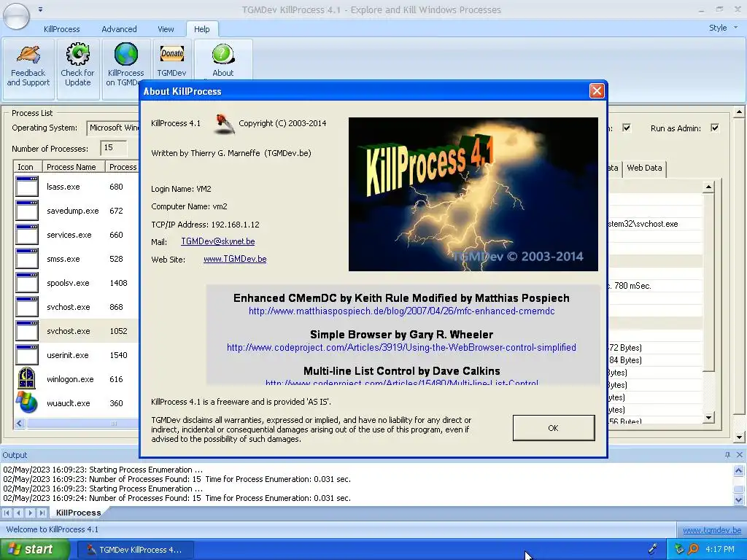The width and height of the screenshot is (747, 560).
Task: Select services.exe process icon
Action: pyautogui.click(x=27, y=235)
